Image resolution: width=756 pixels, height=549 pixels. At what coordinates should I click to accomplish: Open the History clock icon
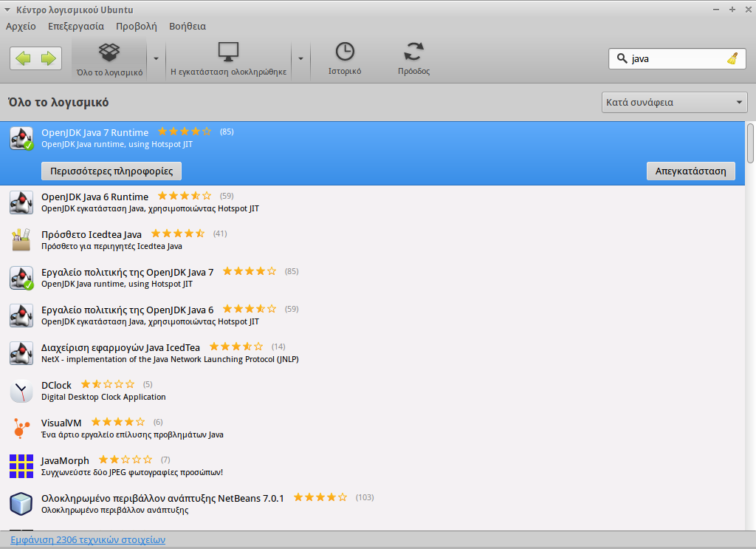[x=345, y=52]
